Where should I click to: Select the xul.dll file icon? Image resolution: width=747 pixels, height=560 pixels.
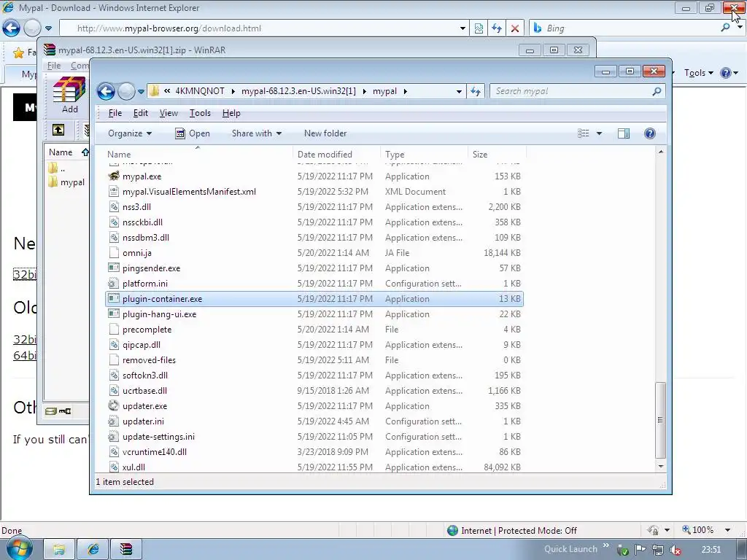coord(113,467)
